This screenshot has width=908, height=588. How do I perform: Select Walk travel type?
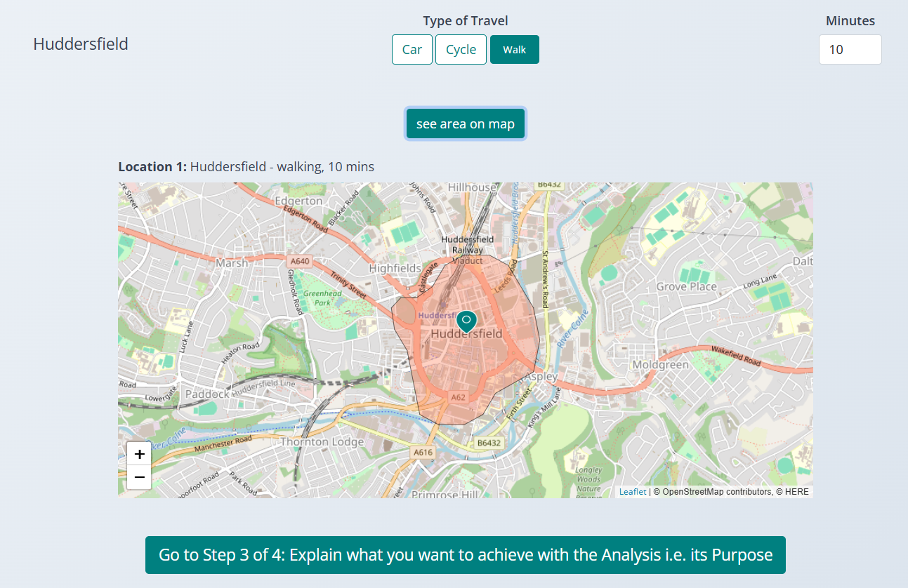click(x=515, y=50)
